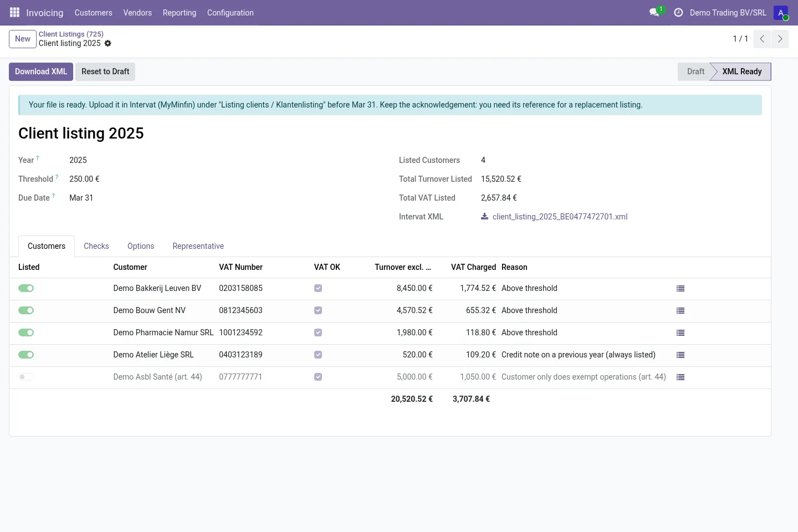Go to the previous record arrow
This screenshot has width=798, height=532.
click(762, 39)
